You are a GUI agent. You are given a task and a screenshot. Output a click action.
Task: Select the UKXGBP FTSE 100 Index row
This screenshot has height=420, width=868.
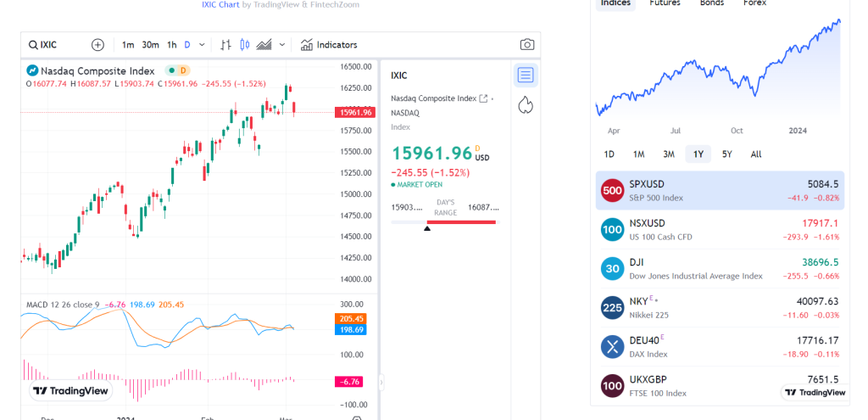pyautogui.click(x=720, y=386)
